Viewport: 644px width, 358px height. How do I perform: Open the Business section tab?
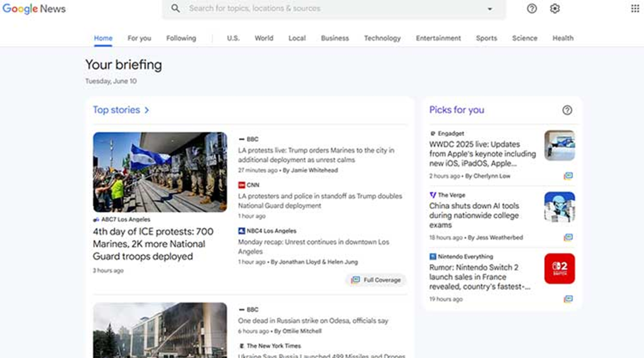[335, 38]
